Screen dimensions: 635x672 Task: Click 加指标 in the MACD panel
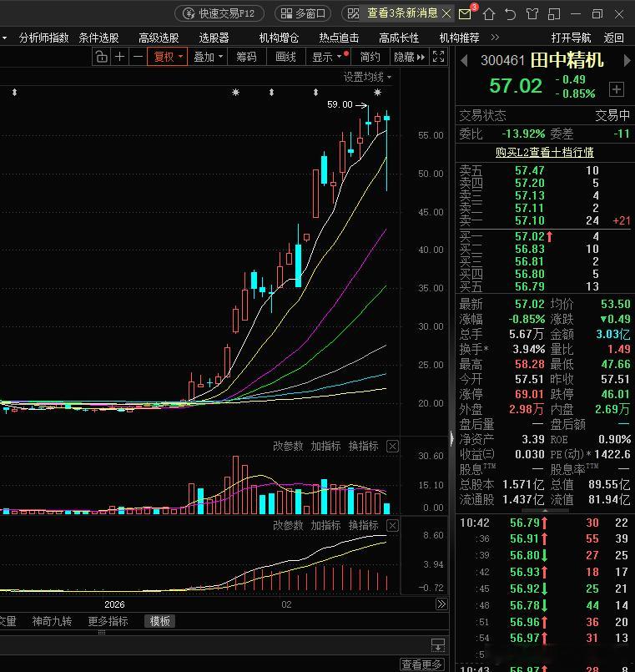click(x=325, y=525)
